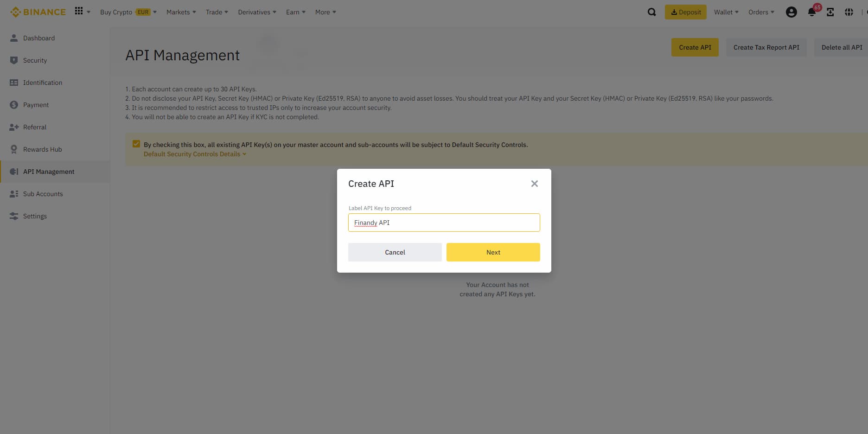Image resolution: width=868 pixels, height=434 pixels.
Task: Open the Trade dropdown
Action: (x=217, y=12)
